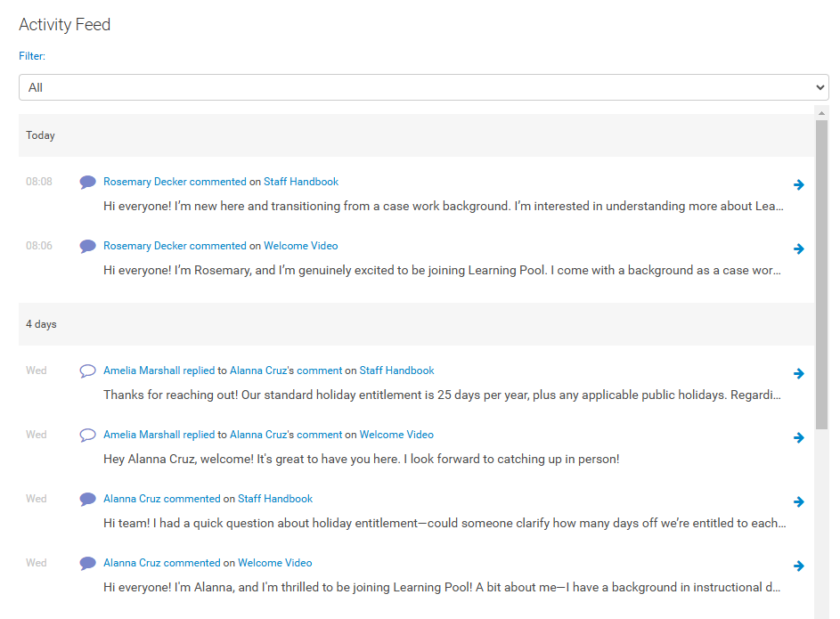Click 'comment' link in Amelia's Staff Handbook reply
This screenshot has height=619, width=840.
click(x=319, y=371)
